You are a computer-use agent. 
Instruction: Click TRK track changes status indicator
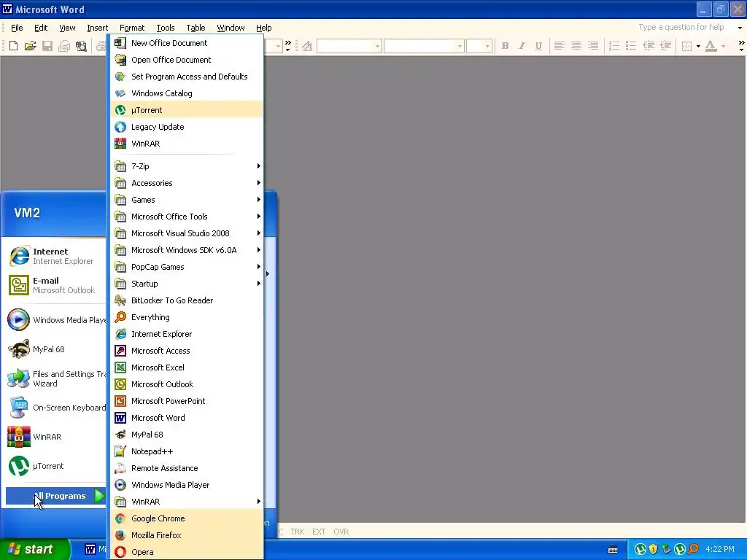point(298,532)
